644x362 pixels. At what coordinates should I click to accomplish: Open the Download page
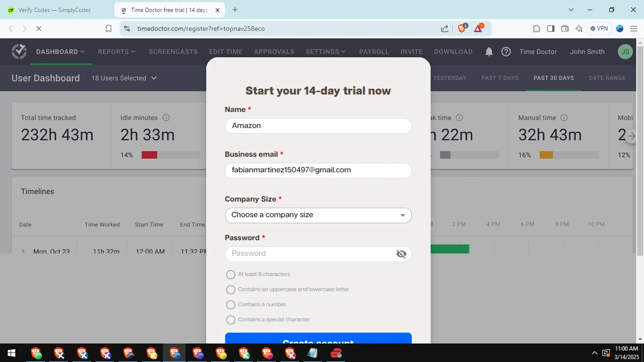pyautogui.click(x=453, y=52)
